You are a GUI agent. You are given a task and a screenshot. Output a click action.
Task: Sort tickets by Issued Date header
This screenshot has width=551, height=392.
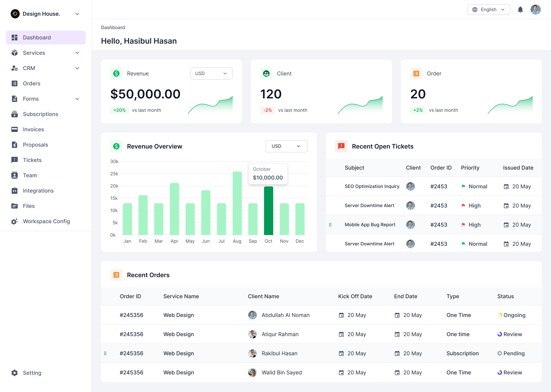pyautogui.click(x=518, y=168)
